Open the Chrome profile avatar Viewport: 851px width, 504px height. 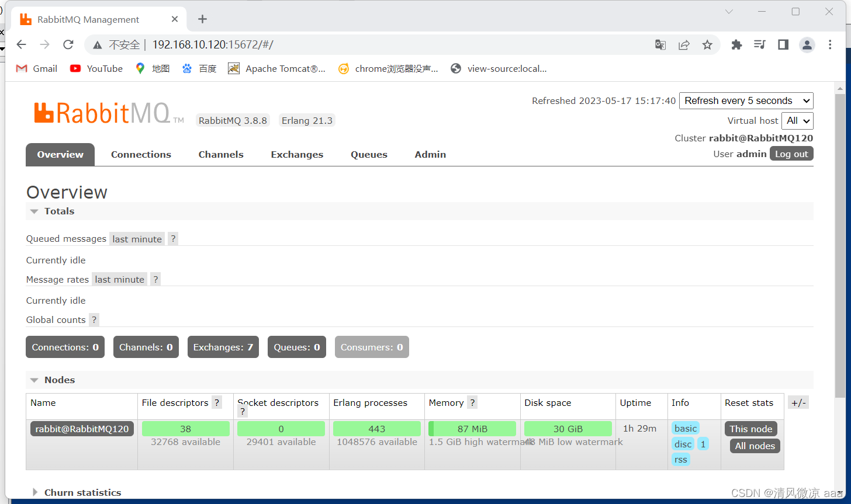tap(807, 44)
